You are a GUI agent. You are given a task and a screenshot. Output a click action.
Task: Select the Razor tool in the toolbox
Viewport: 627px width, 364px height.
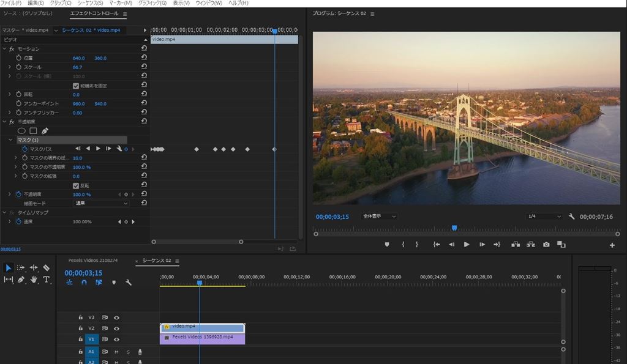coord(47,267)
